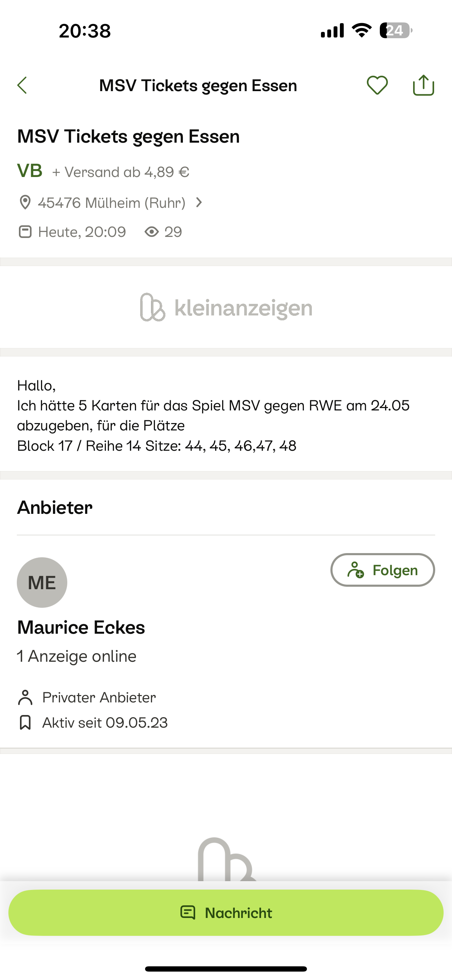Tap the 45476 Mülheim (Ruhr) location text
The height and width of the screenshot is (980, 452).
111,203
